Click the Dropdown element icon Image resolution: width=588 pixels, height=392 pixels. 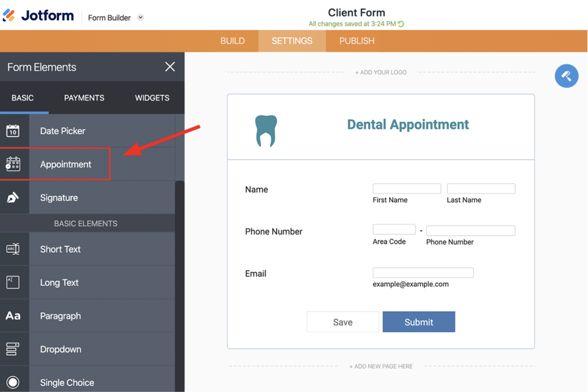(x=13, y=349)
